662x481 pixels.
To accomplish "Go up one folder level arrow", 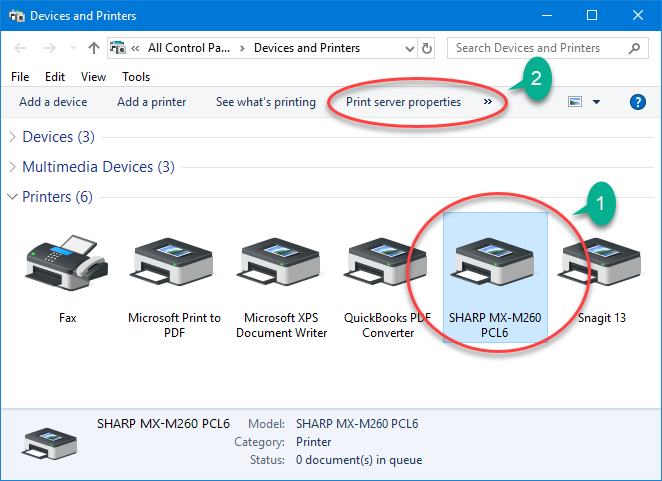I will pyautogui.click(x=93, y=48).
